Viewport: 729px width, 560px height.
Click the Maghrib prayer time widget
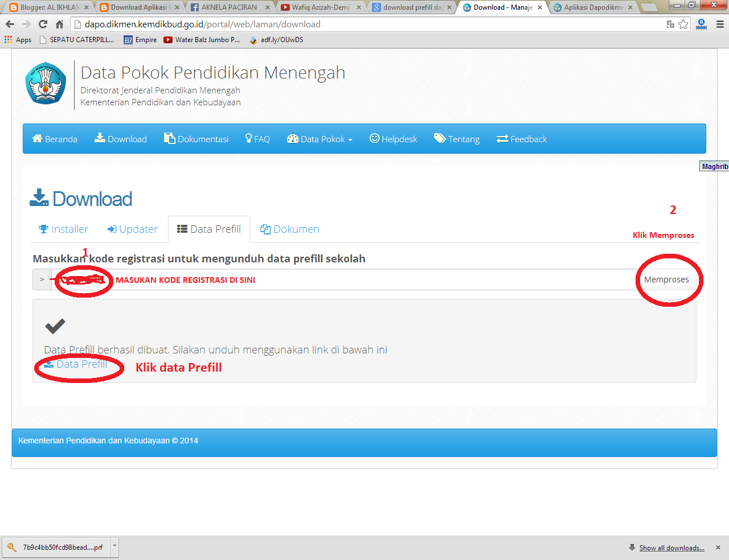tap(715, 166)
